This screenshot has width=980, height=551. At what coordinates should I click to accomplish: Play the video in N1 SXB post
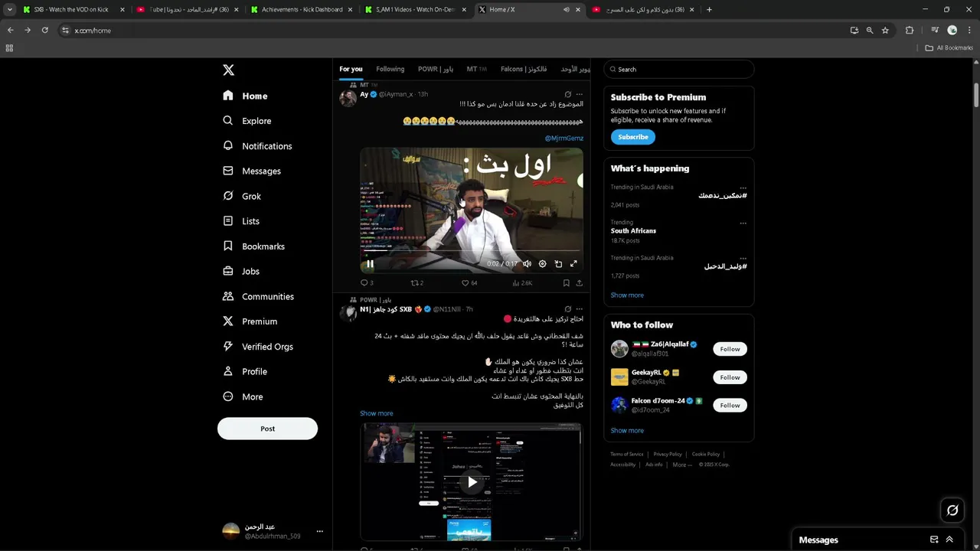click(472, 482)
